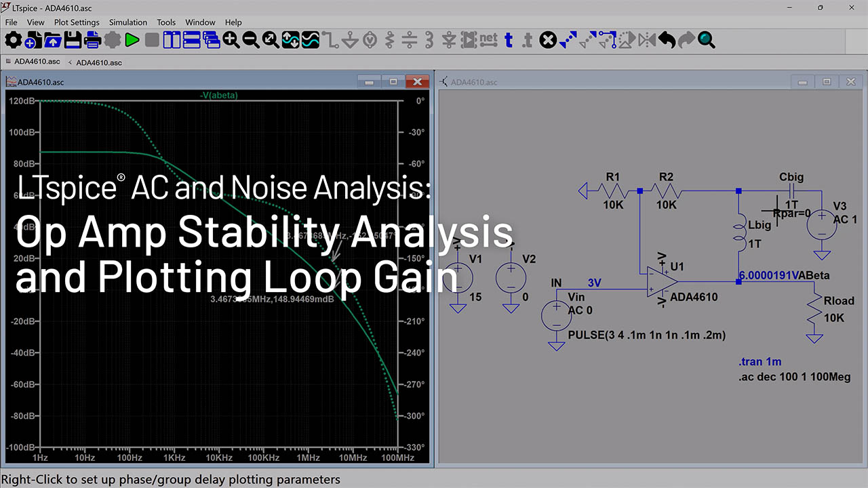Create a new schematic with the toolbar icon
Screen dimensions: 868x488
[32, 40]
